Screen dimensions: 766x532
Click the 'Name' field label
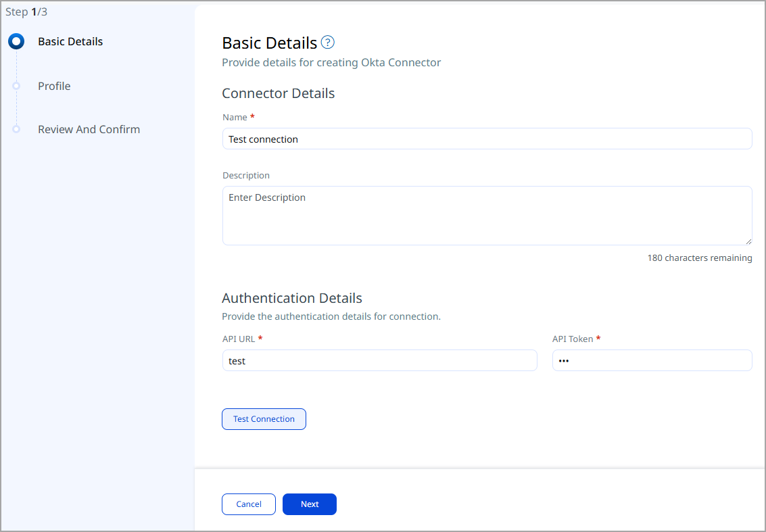(x=235, y=117)
